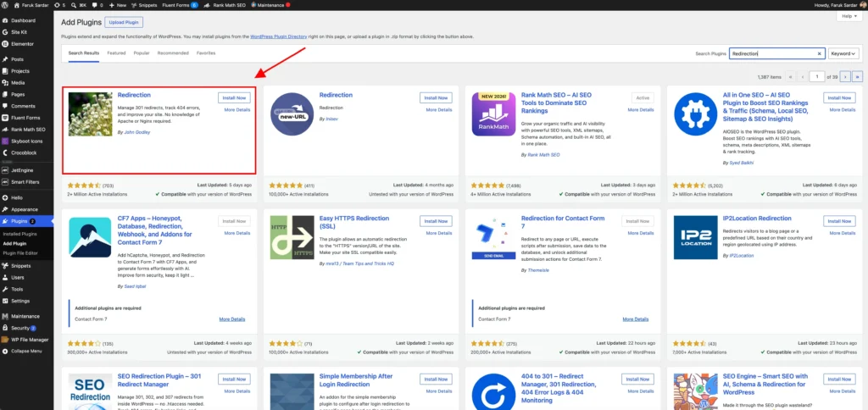Install Simple Membership After Login Redirection
Viewport: 868px width, 410px height.
436,379
